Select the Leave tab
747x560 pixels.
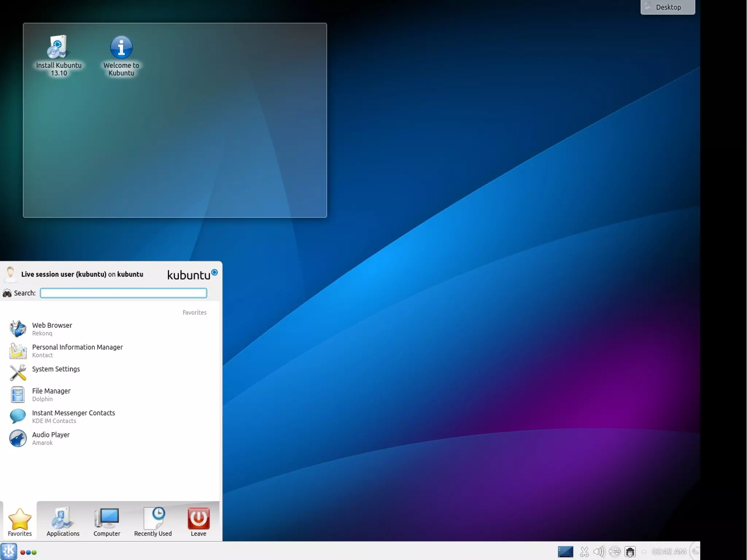click(198, 522)
